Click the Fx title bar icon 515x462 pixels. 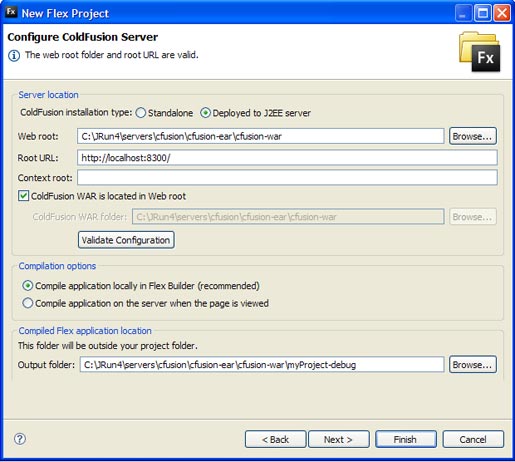point(11,12)
